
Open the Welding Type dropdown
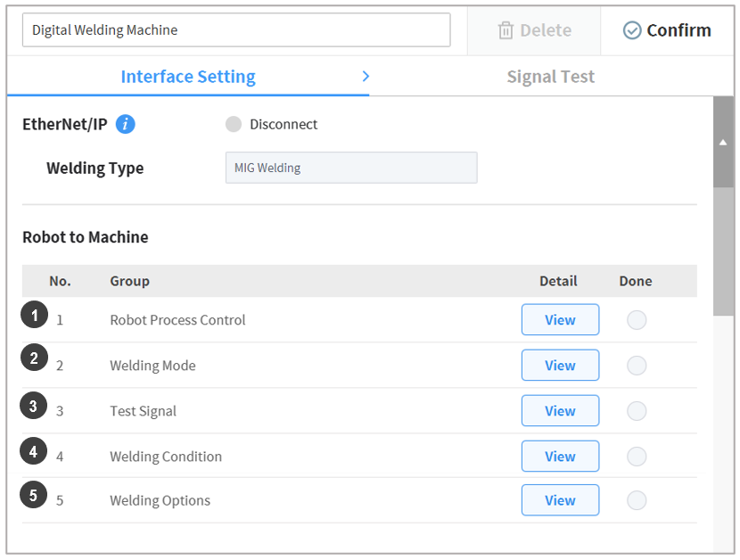point(351,168)
